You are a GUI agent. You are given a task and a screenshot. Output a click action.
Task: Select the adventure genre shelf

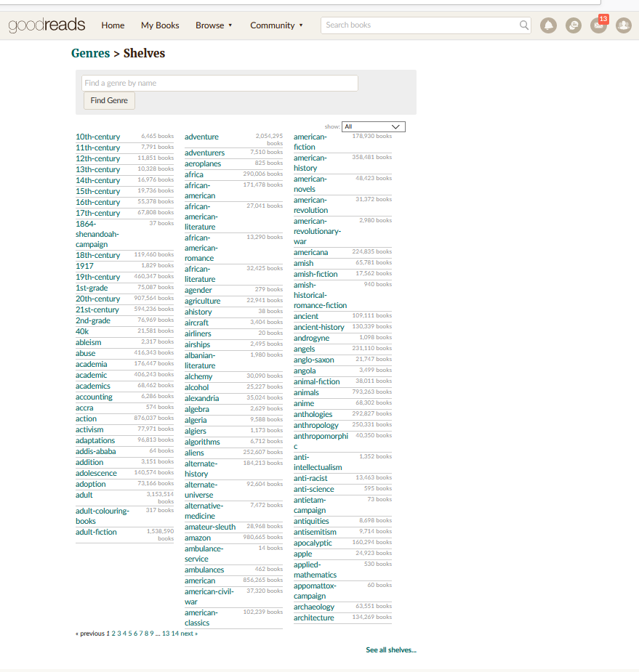point(201,137)
